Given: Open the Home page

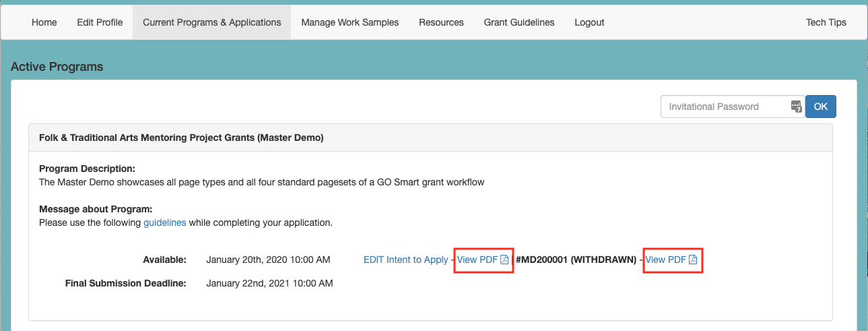Looking at the screenshot, I should coord(44,22).
